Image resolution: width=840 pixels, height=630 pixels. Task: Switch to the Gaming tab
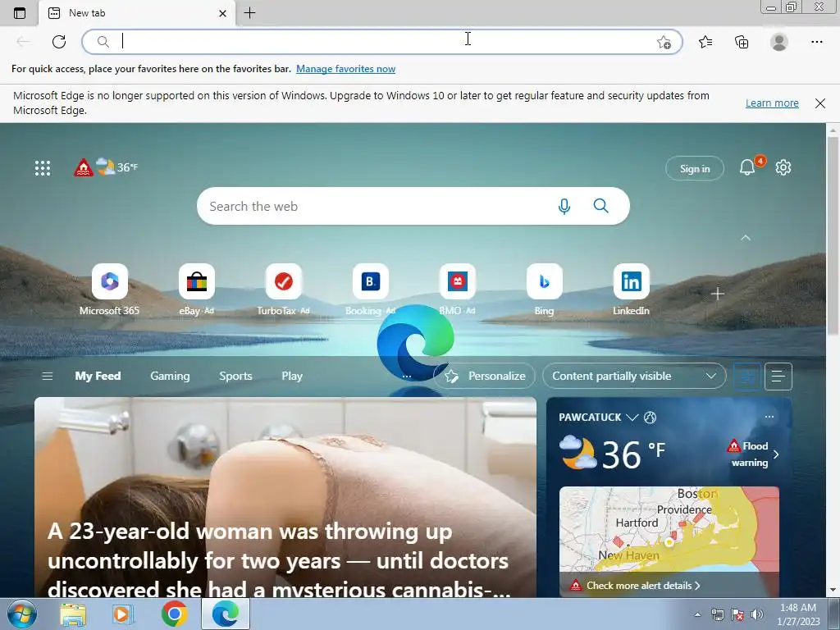pos(170,376)
